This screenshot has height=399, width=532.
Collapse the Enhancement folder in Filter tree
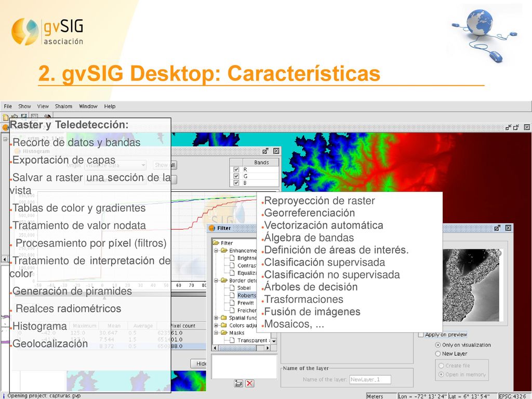(216, 250)
